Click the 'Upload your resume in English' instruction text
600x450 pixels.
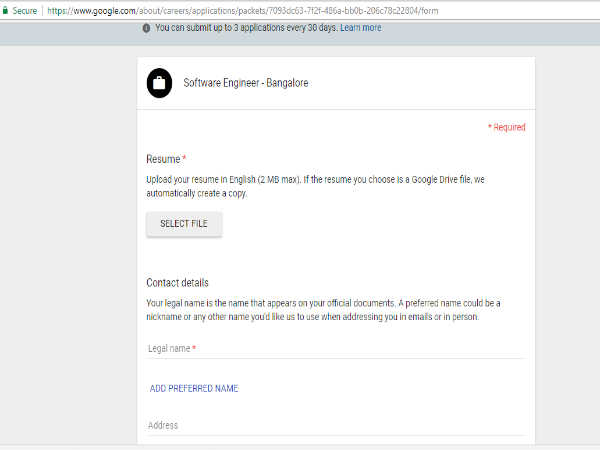point(315,186)
